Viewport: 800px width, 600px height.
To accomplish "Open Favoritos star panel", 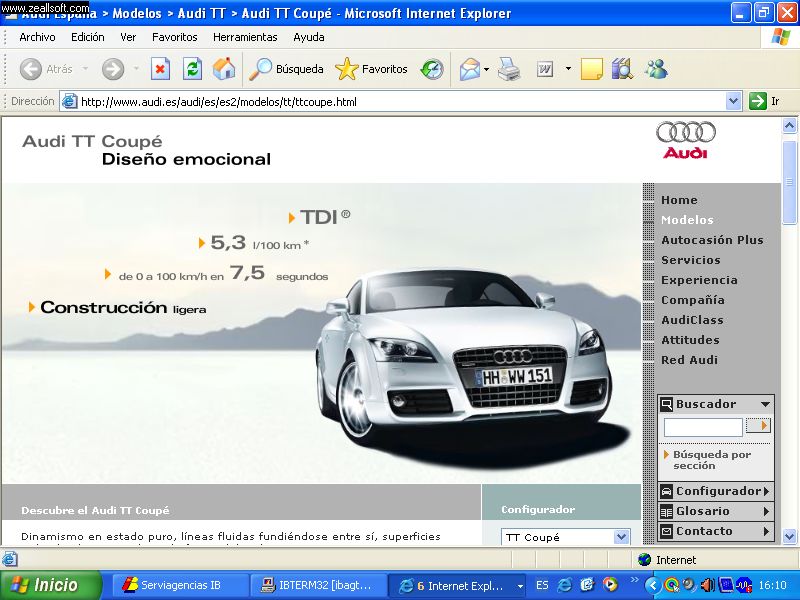I will pyautogui.click(x=371, y=69).
